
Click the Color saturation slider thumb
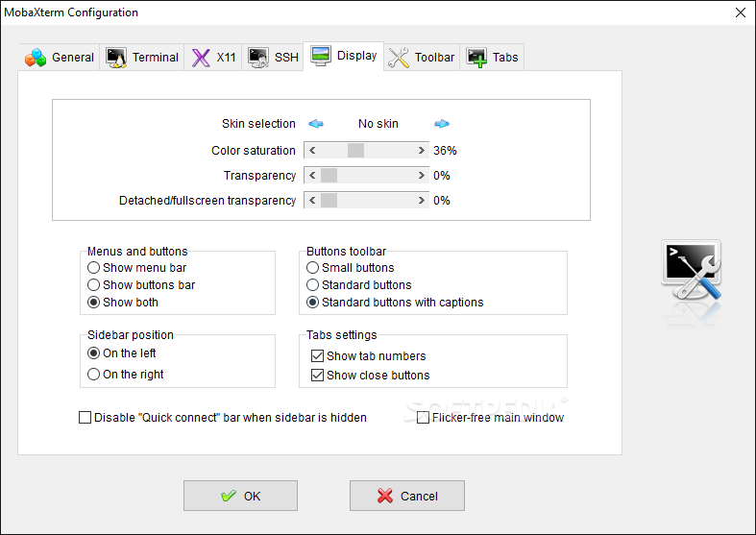[x=355, y=151]
